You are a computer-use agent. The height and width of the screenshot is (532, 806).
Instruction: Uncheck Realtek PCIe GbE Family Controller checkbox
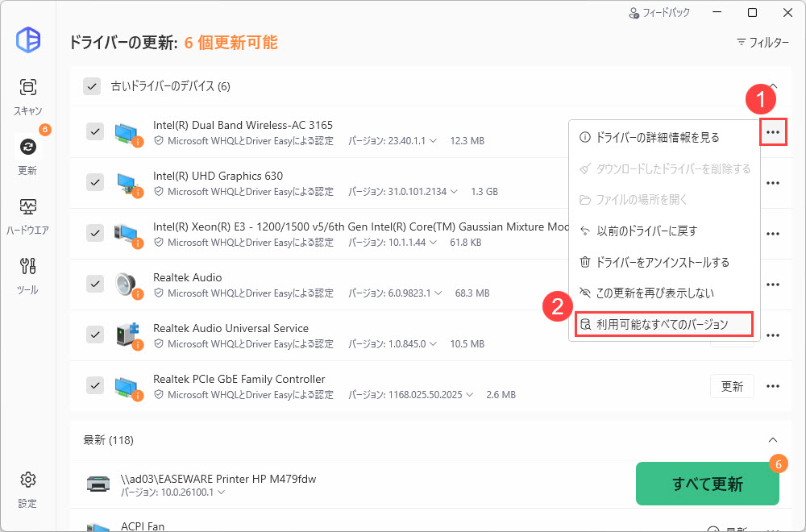(95, 385)
